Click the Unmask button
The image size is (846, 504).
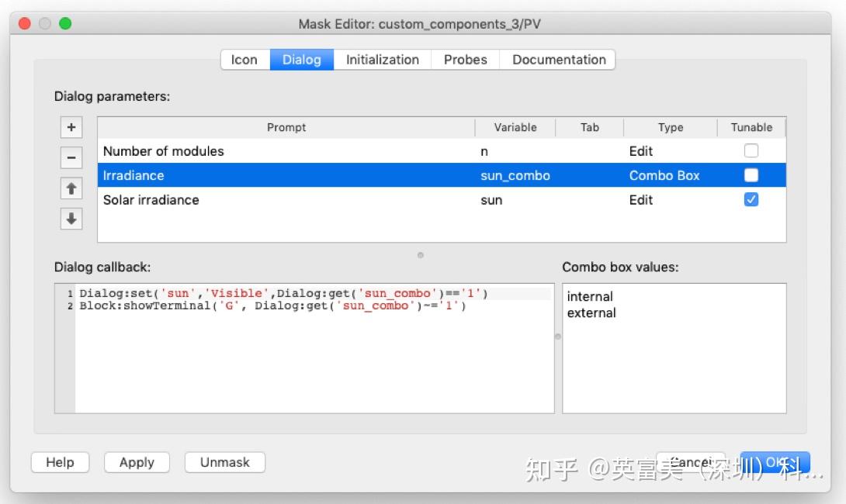224,462
